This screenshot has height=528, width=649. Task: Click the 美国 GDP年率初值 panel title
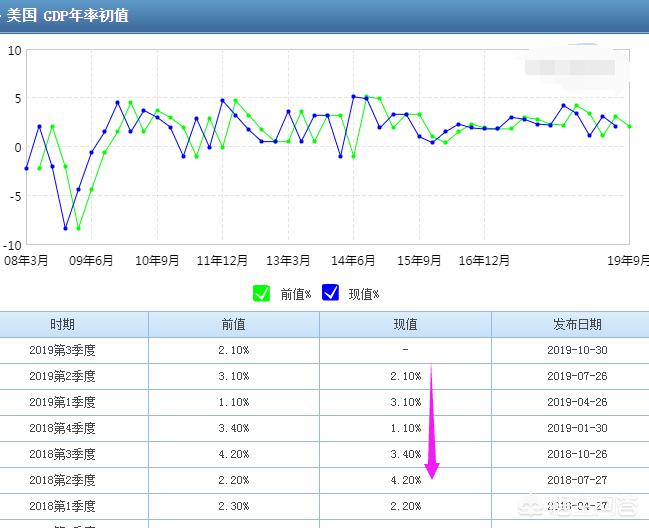68,16
